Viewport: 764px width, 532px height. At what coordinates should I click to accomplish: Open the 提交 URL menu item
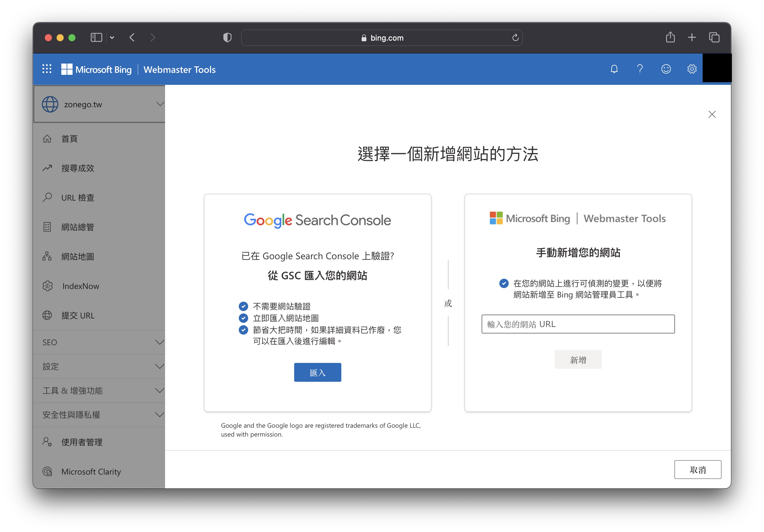click(99, 315)
